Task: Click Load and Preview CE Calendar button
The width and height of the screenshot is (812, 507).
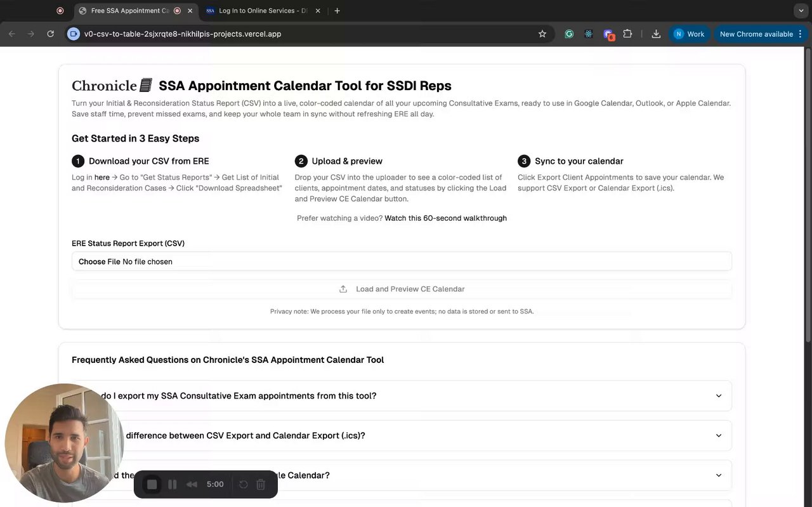Action: 402,289
